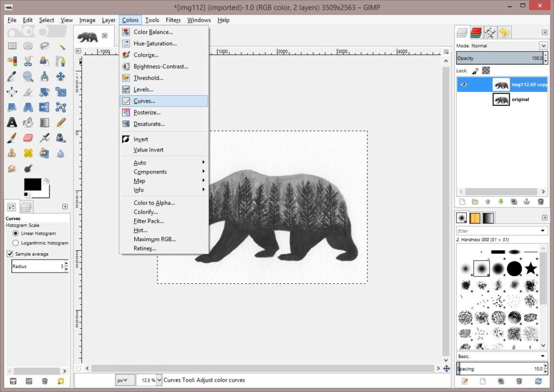Select the Zoom magnifier tool
The image size is (554, 392).
click(x=28, y=76)
